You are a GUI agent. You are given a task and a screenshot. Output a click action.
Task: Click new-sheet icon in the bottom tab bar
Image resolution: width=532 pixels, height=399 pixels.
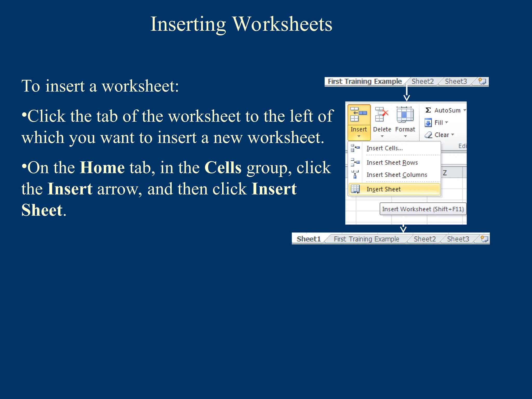[484, 238]
